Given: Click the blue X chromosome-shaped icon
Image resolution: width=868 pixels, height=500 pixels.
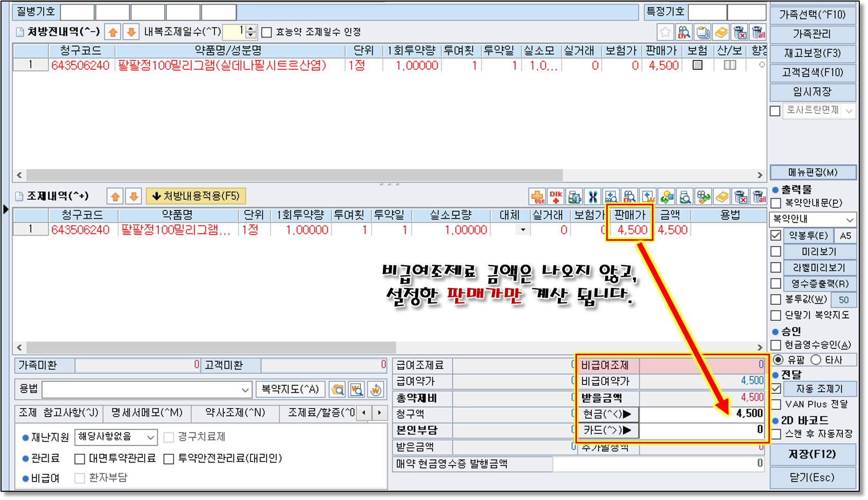Looking at the screenshot, I should click(593, 197).
